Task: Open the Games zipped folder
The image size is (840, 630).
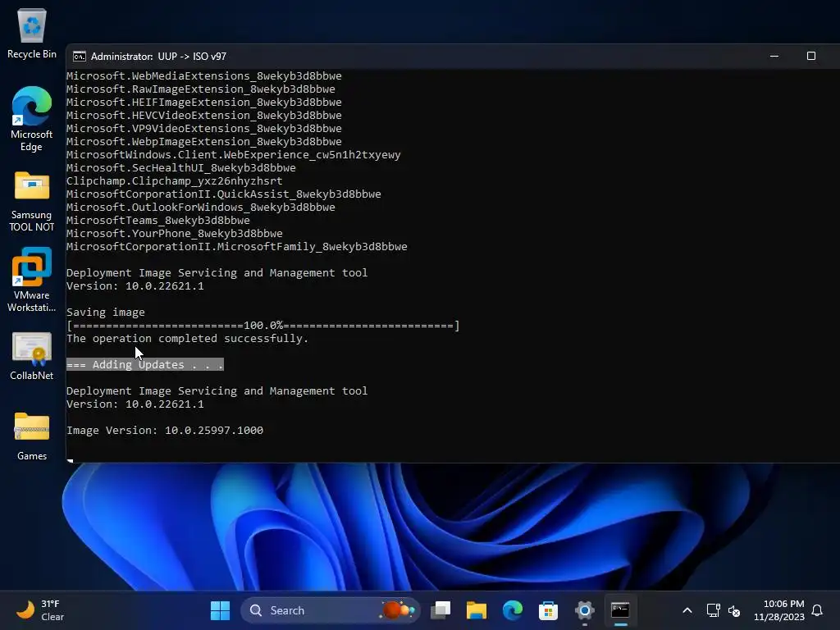Action: [32, 436]
